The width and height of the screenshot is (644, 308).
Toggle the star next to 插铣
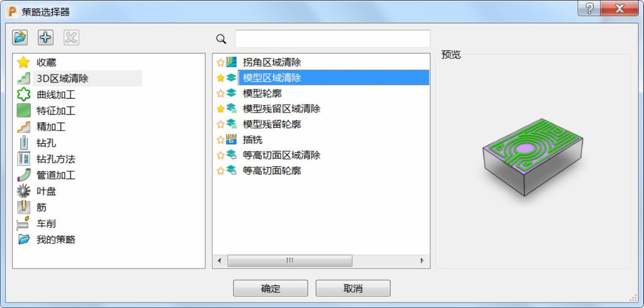220,139
